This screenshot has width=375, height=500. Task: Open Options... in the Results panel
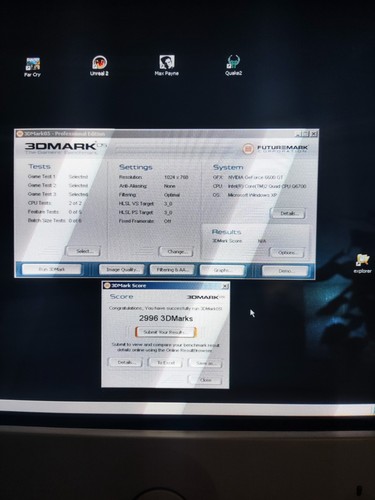(x=287, y=252)
